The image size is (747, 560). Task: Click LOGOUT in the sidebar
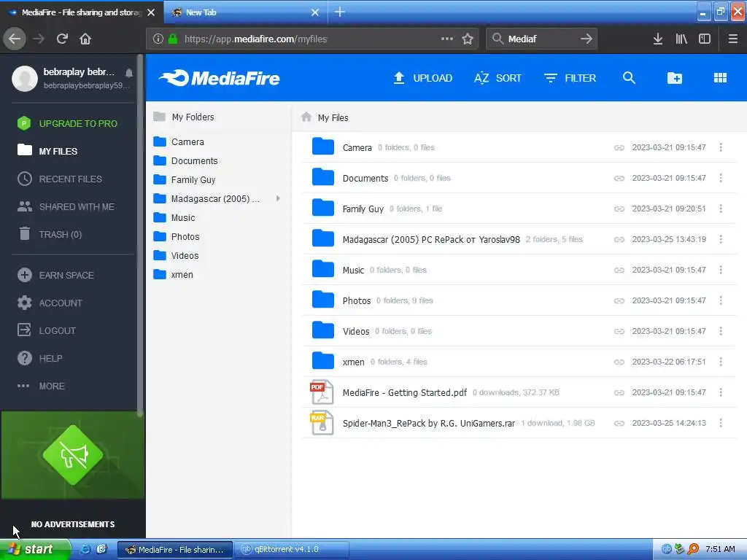pyautogui.click(x=46, y=330)
